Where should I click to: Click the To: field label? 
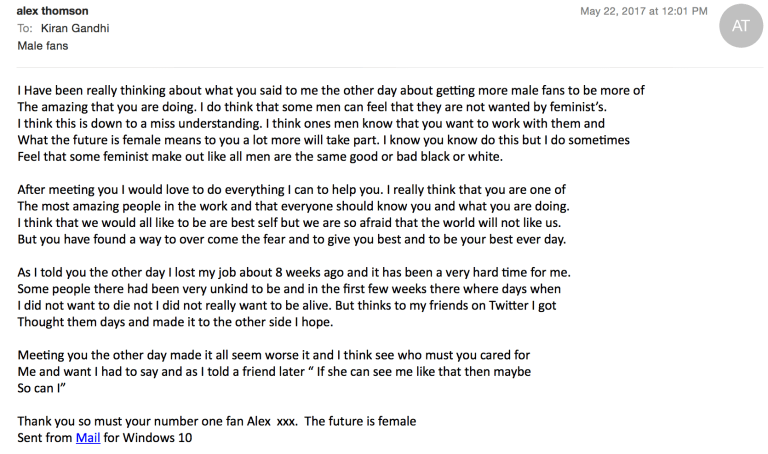pyautogui.click(x=25, y=29)
